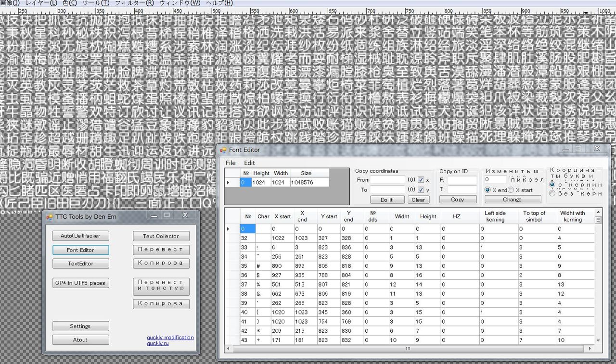Click the Size cell value 1048576

point(309,183)
